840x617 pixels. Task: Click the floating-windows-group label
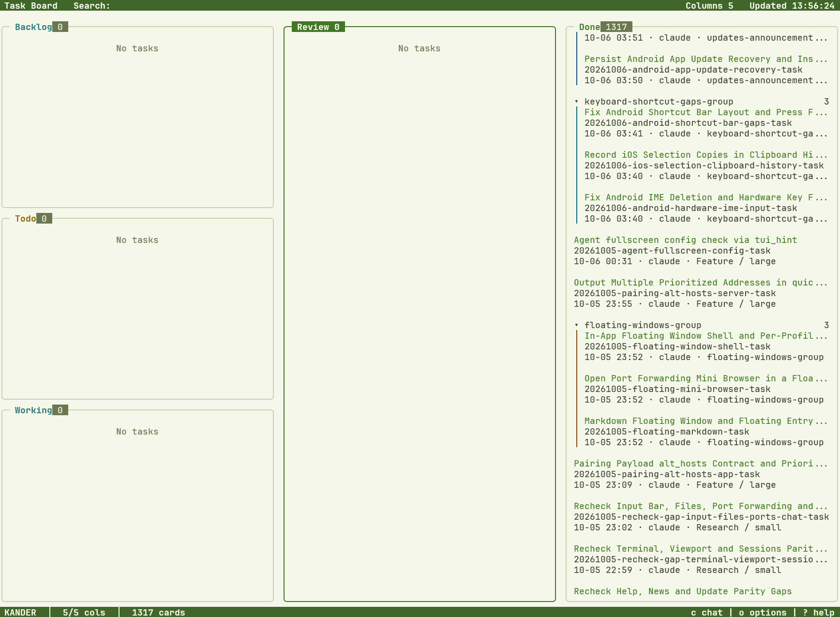643,325
